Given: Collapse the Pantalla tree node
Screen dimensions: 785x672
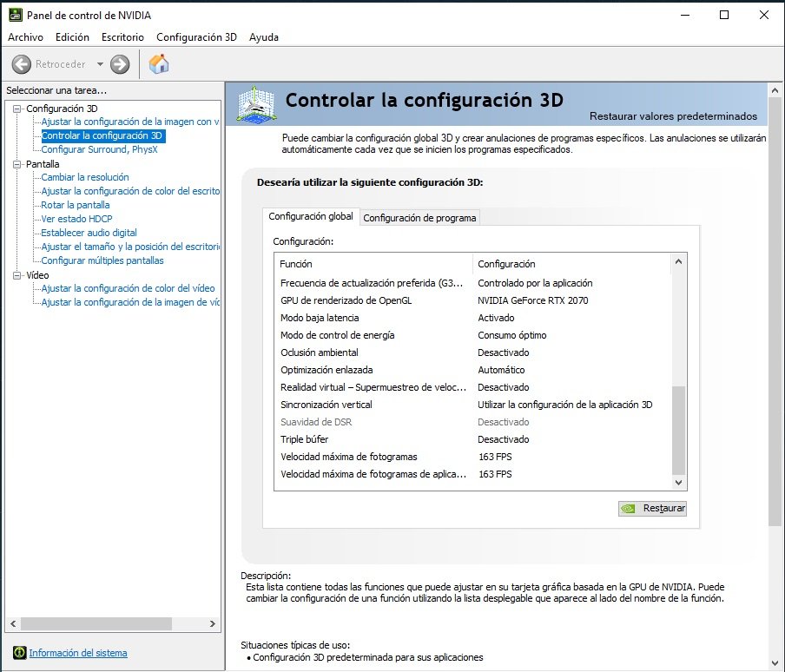Looking at the screenshot, I should coord(17,164).
